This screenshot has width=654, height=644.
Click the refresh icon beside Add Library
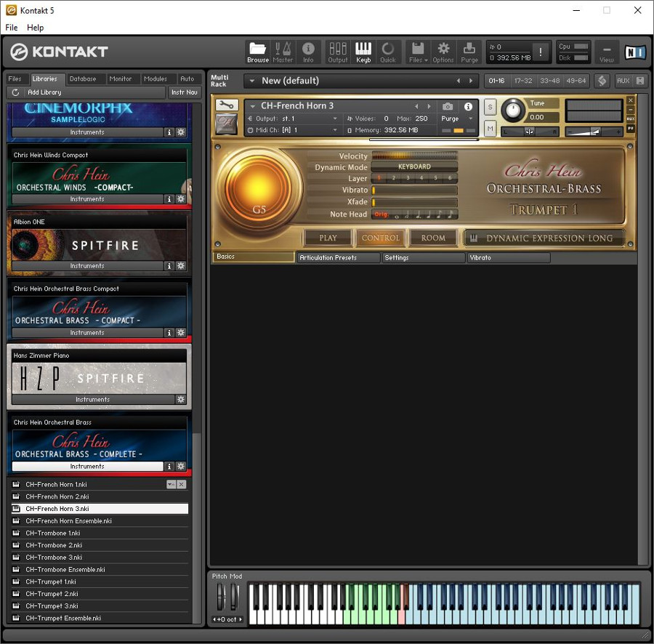(15, 92)
